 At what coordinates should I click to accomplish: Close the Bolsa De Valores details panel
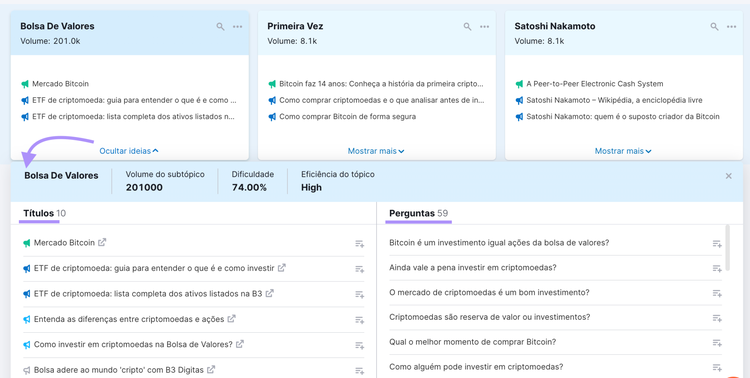pos(728,176)
